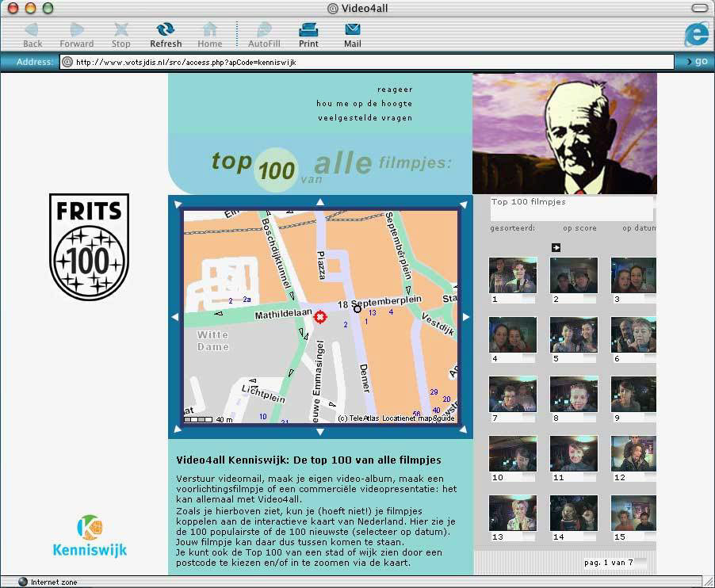715x588 pixels.
Task: Pan the map south with bottom arrow
Action: [320, 432]
